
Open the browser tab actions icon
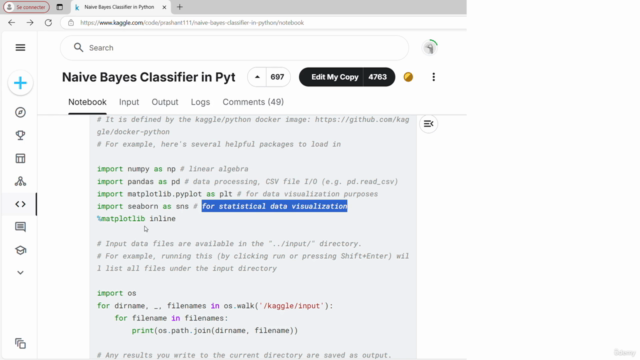click(x=60, y=7)
